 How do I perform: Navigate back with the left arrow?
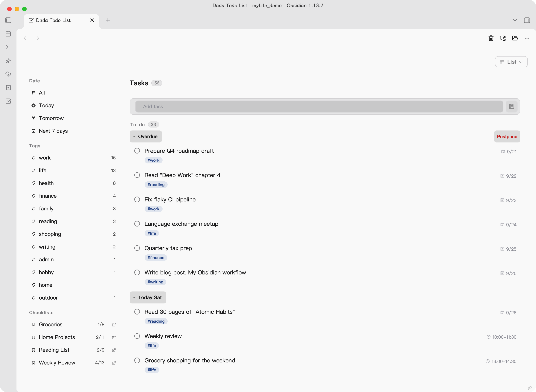[x=25, y=38]
